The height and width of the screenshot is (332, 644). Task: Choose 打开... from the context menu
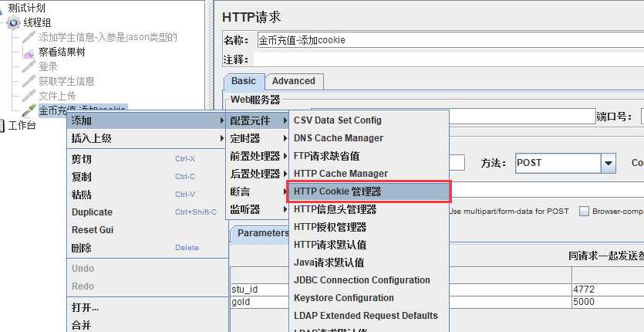pyautogui.click(x=147, y=307)
